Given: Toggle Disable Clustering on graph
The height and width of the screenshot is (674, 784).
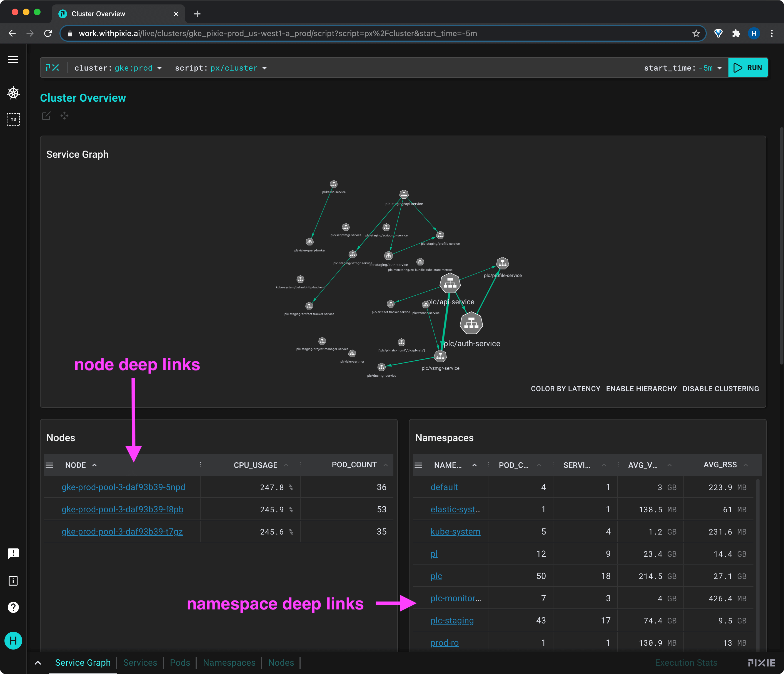Looking at the screenshot, I should (720, 389).
